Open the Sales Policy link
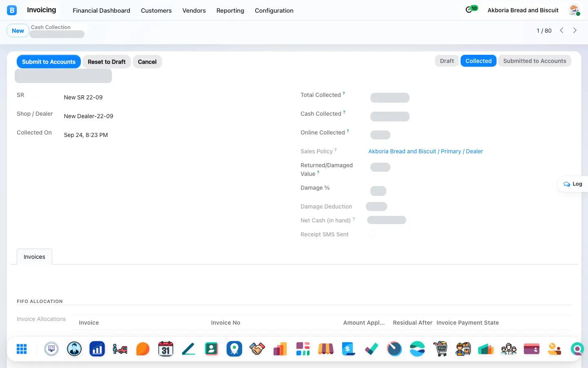Viewport: 588px width, 368px height. pyautogui.click(x=425, y=151)
